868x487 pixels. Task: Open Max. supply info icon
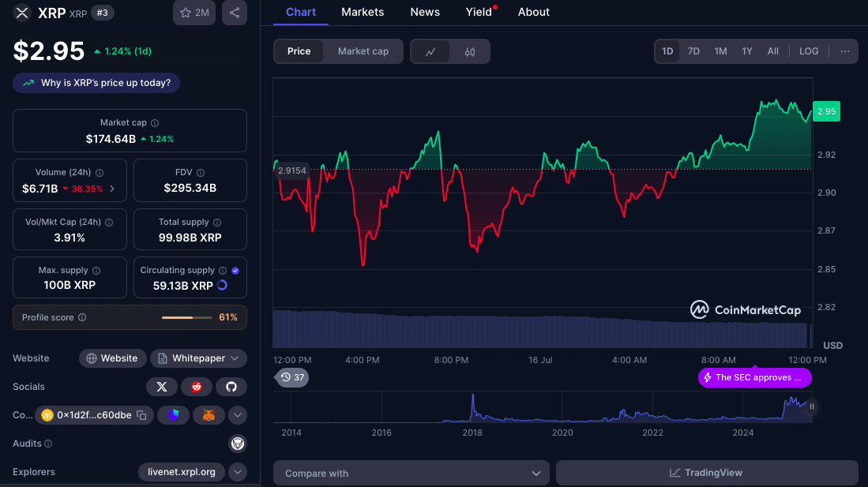[96, 271]
